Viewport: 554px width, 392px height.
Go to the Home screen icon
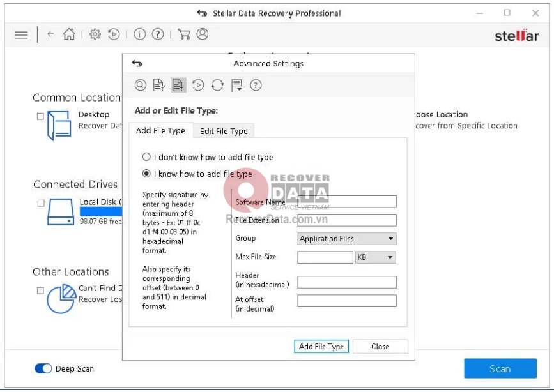[69, 34]
